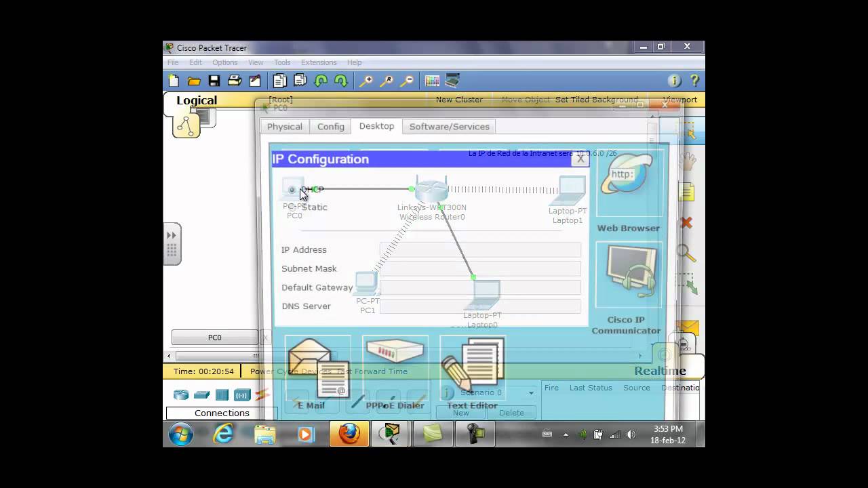
Task: Switch to the Software/Services tab
Action: 449,127
